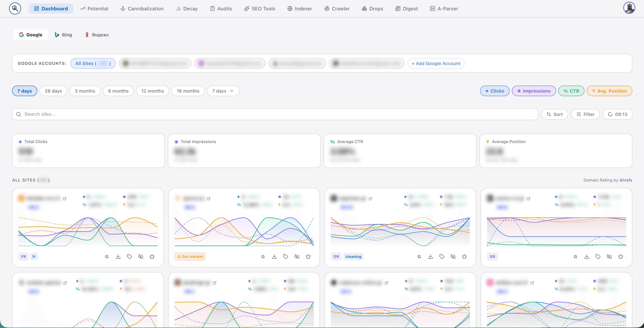Open the Audits nav item
644x328 pixels.
tap(221, 8)
